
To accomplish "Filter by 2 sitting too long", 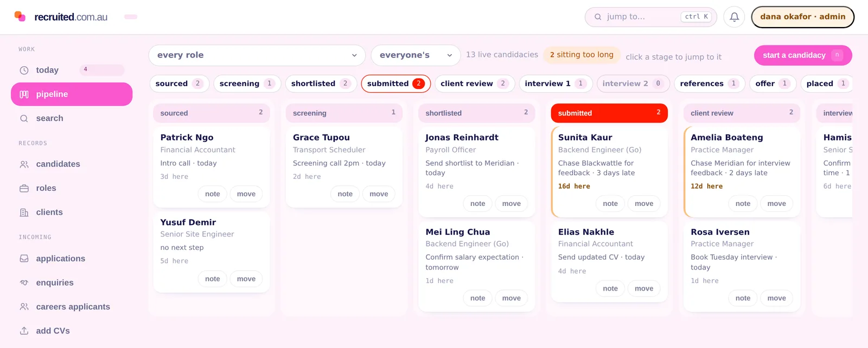I will [582, 55].
